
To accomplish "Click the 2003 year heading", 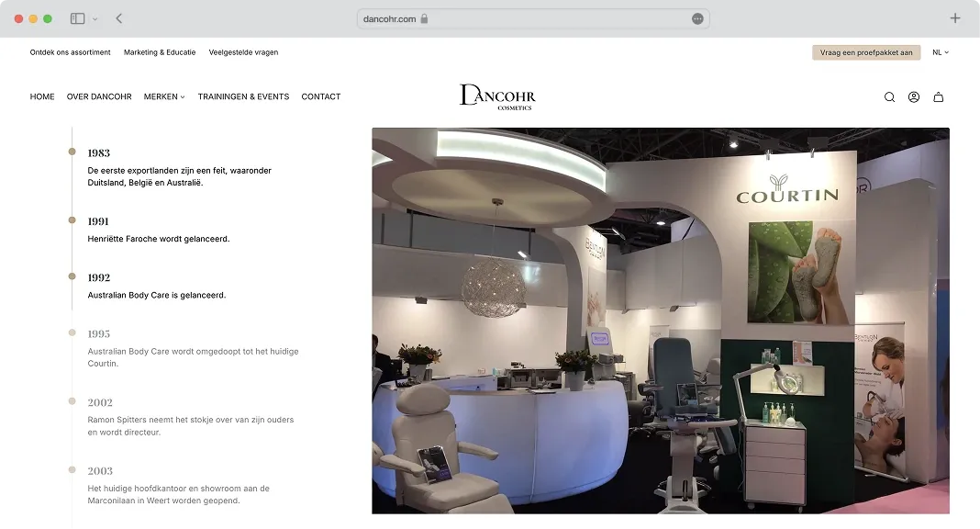I will [x=100, y=471].
